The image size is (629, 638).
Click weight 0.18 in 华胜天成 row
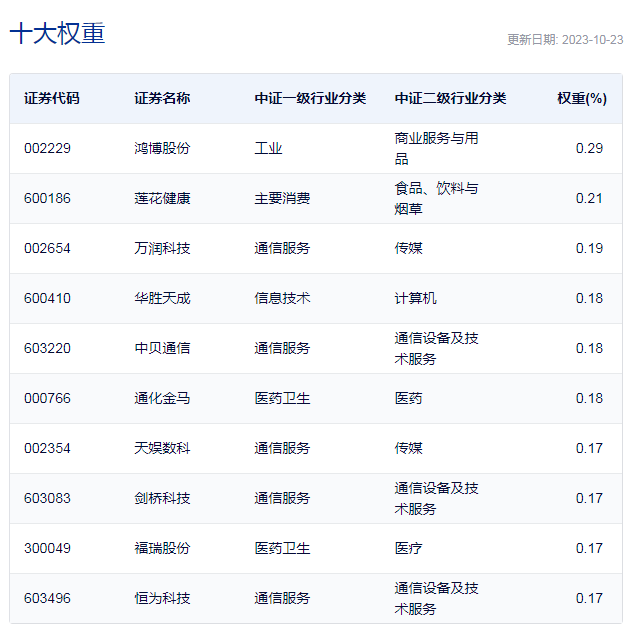[589, 298]
